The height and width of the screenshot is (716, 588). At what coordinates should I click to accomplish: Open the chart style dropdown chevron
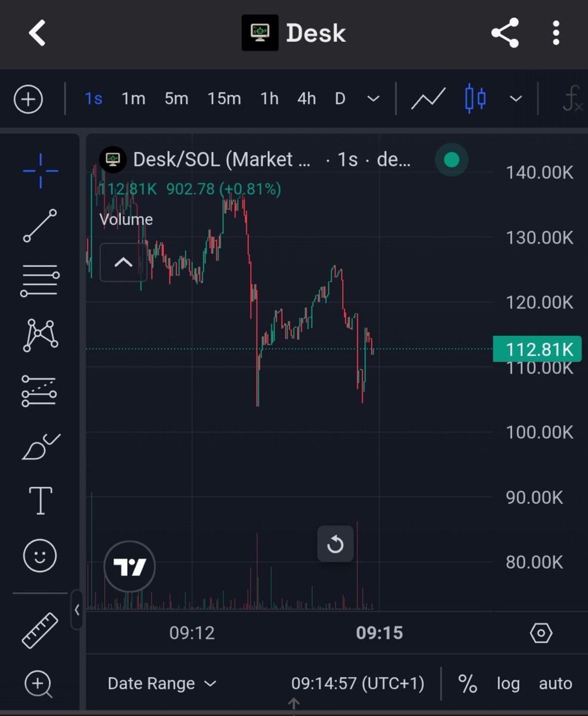tap(516, 98)
